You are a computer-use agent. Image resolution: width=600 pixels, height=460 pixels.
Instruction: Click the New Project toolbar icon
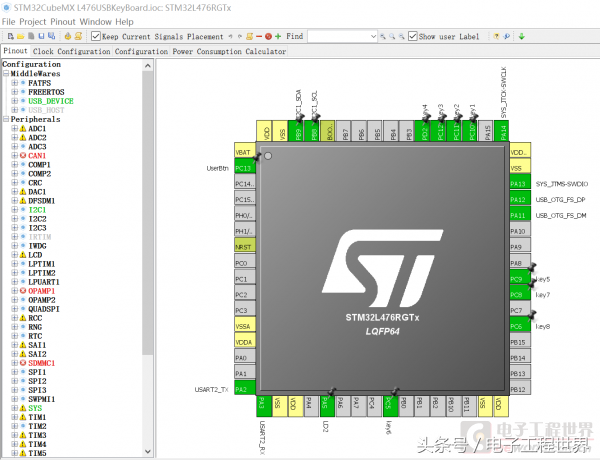[x=11, y=36]
